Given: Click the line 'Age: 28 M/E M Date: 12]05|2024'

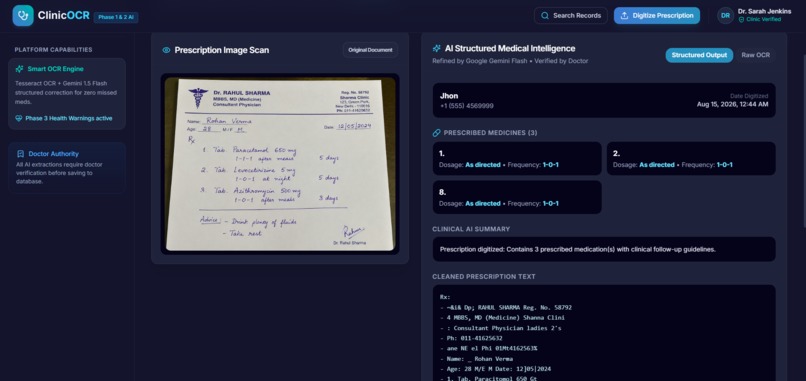Looking at the screenshot, I should coord(495,369).
